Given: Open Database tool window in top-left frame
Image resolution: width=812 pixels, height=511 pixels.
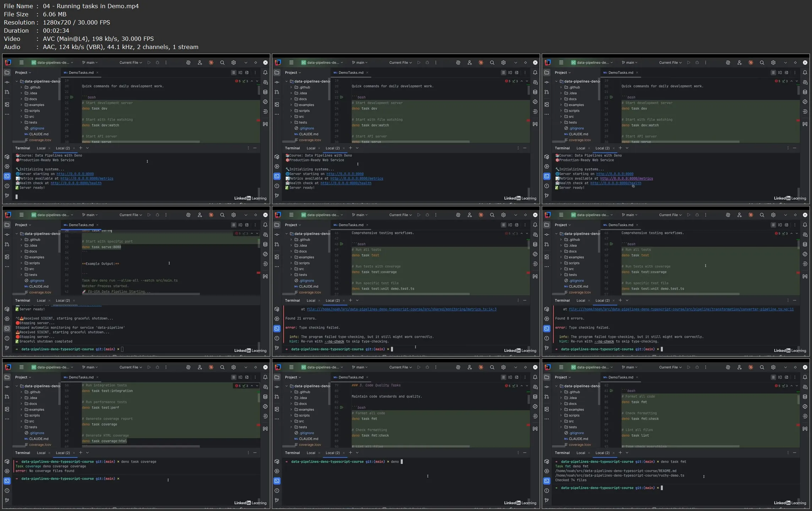Looking at the screenshot, I should (x=265, y=92).
